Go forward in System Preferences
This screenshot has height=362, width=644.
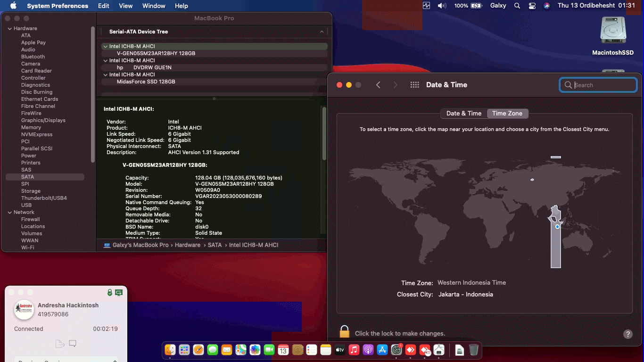396,85
